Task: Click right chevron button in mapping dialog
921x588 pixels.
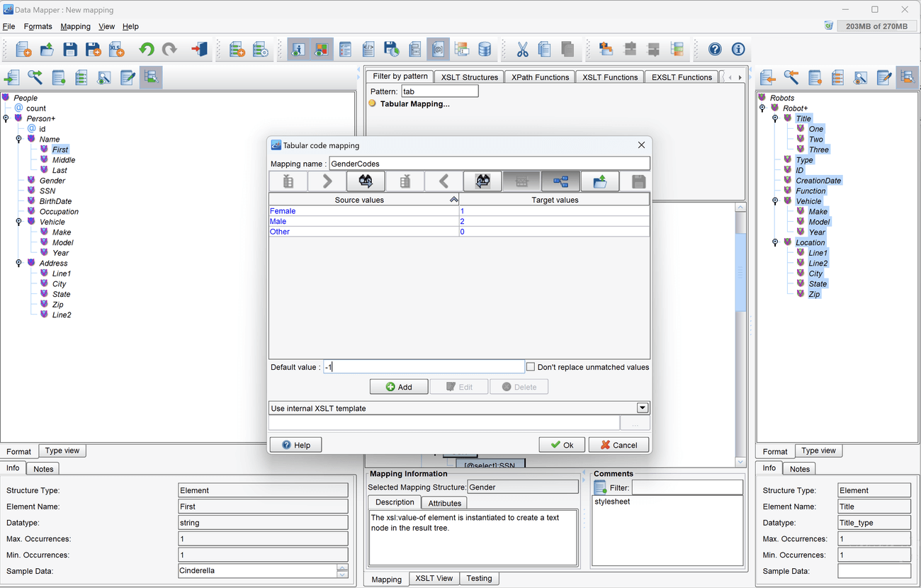Action: click(327, 181)
